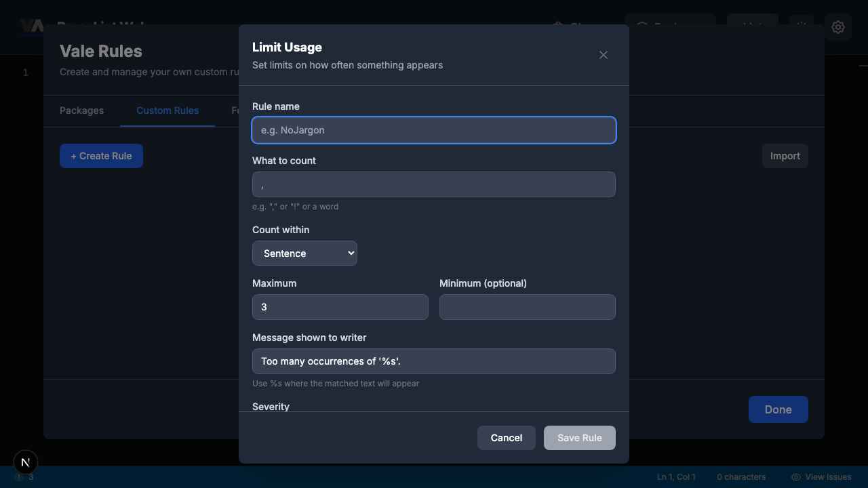This screenshot has height=488, width=868.
Task: Click Done in the background panel
Action: click(x=778, y=409)
